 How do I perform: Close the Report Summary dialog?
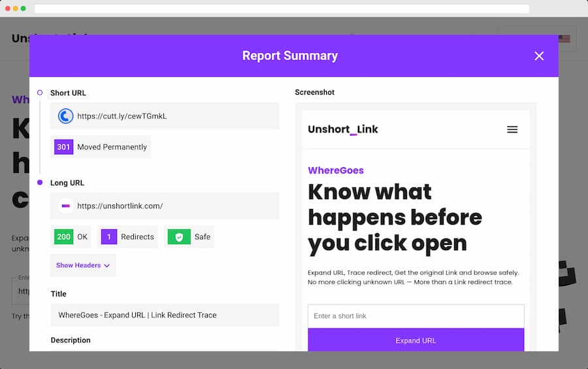539,56
